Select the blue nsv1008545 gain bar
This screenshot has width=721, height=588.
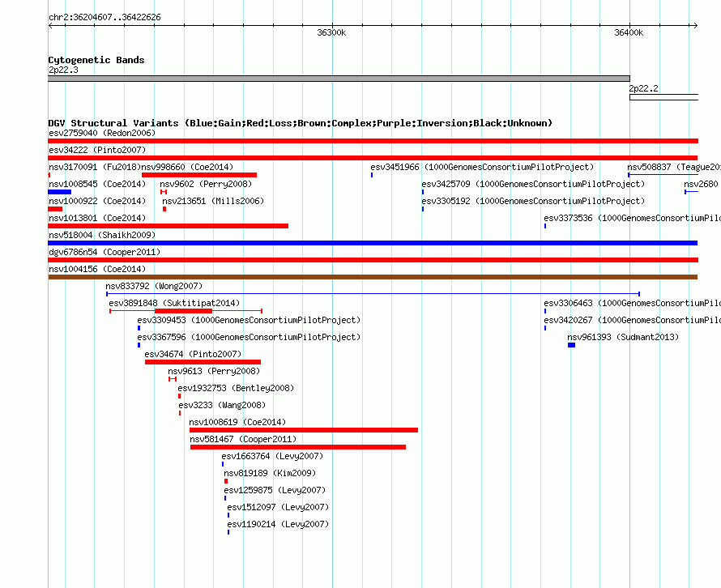tap(60, 192)
